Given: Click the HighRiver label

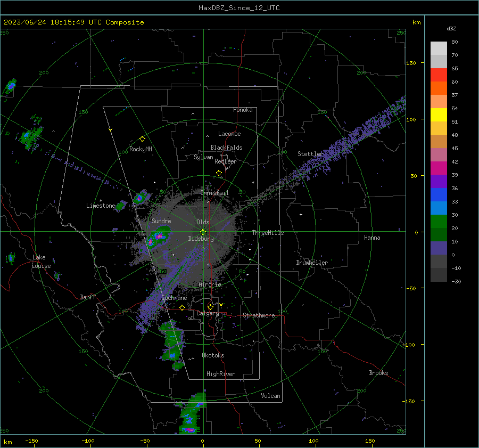Looking at the screenshot, I should pos(221,374).
